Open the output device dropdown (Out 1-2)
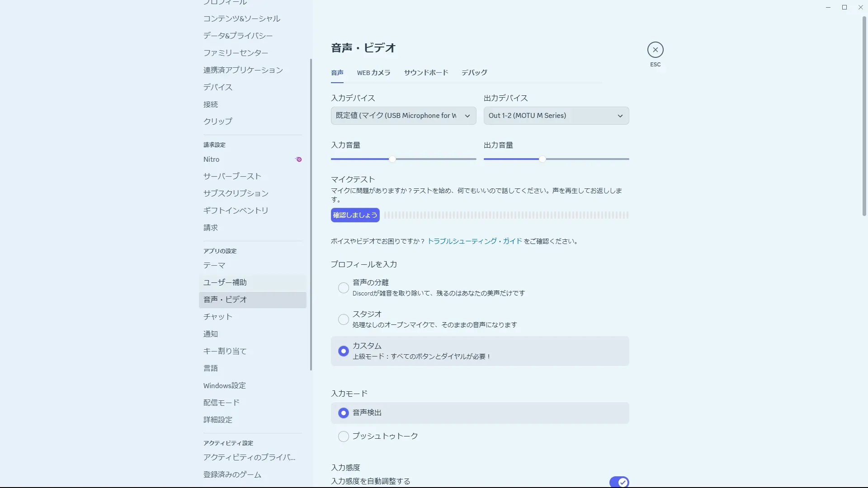Image resolution: width=868 pixels, height=488 pixels. pyautogui.click(x=556, y=116)
